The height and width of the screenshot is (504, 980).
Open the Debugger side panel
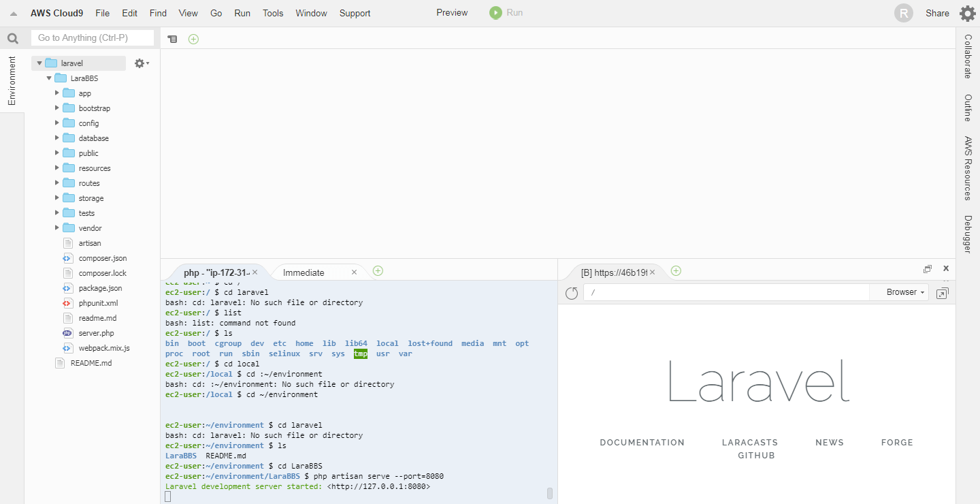(968, 234)
